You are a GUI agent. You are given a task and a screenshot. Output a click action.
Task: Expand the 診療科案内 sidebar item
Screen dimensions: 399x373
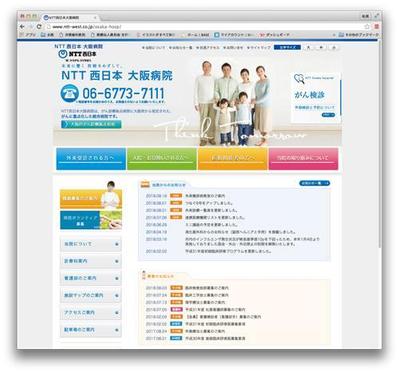click(90, 261)
